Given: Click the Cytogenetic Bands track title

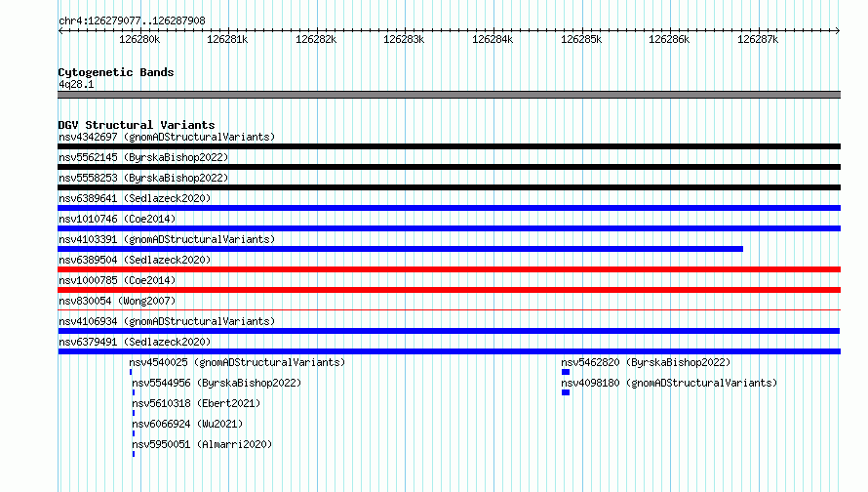Looking at the screenshot, I should click(x=116, y=72).
